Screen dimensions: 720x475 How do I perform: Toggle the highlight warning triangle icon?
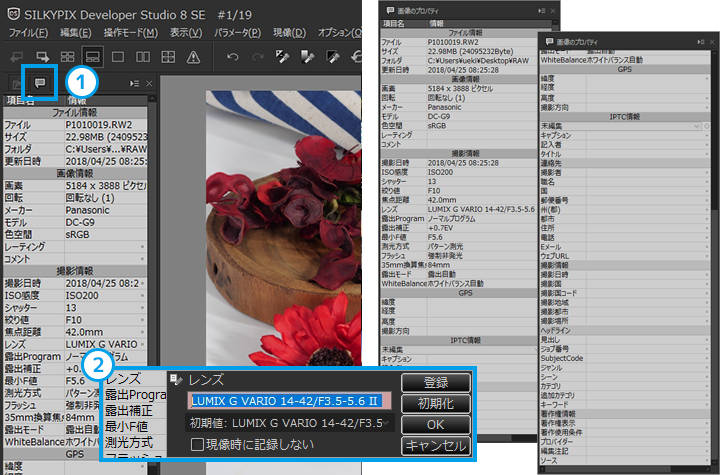tap(193, 57)
